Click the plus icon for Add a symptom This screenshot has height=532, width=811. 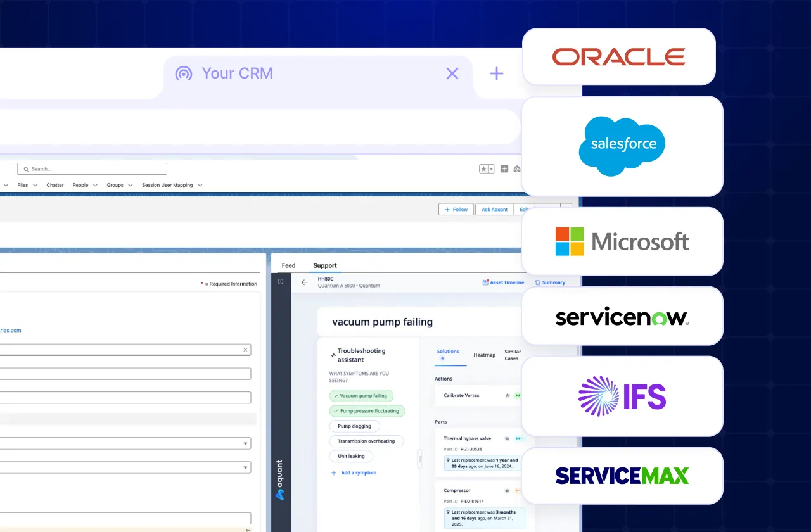click(x=334, y=473)
